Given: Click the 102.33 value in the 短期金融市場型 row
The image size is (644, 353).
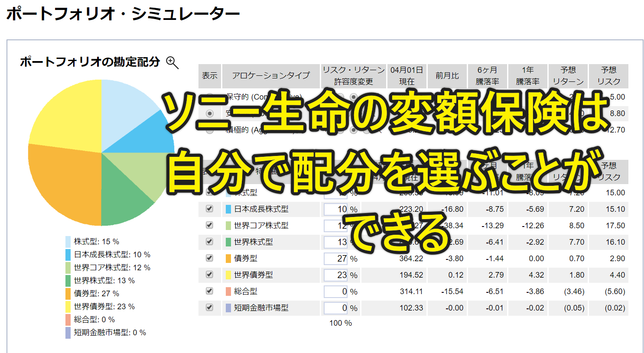Looking at the screenshot, I should [x=411, y=308].
